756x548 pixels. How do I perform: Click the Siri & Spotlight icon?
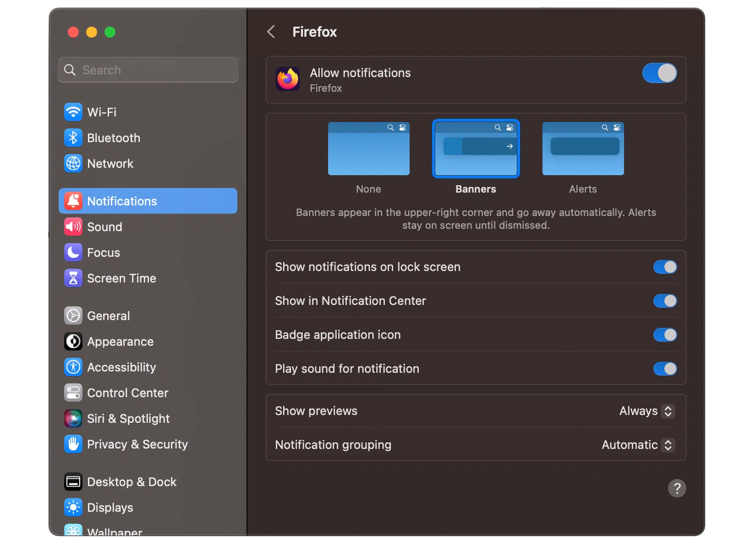tap(73, 418)
